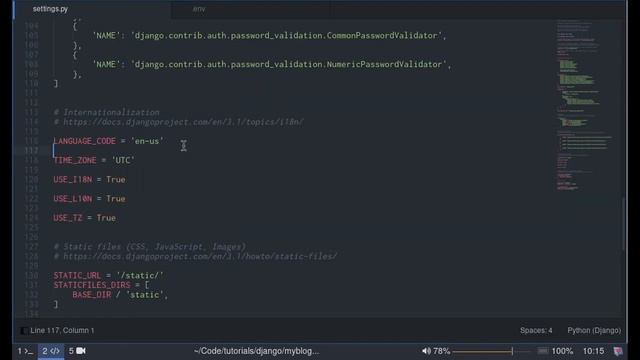Click the Line 117, Column 1 status text
Screen dimensions: 640x360
click(x=62, y=331)
